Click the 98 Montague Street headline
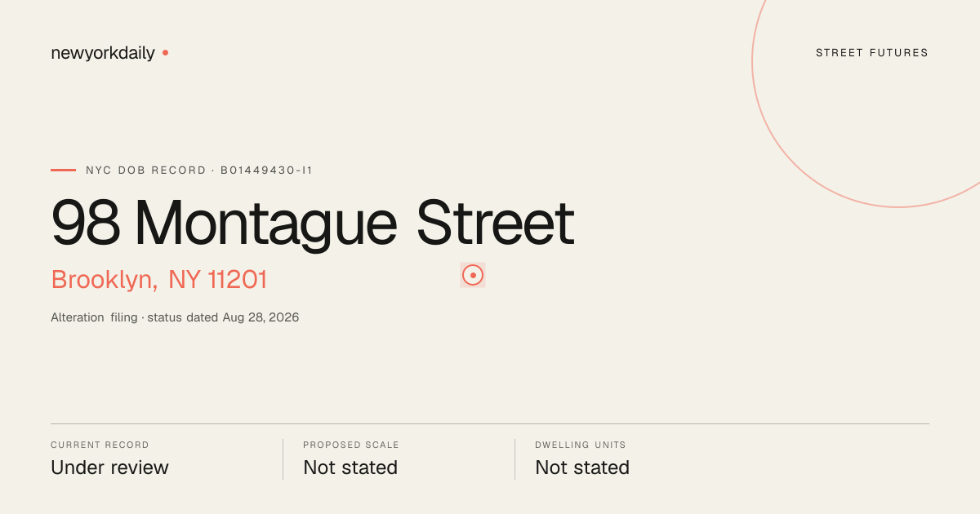Viewport: 980px width, 514px height. (x=313, y=223)
